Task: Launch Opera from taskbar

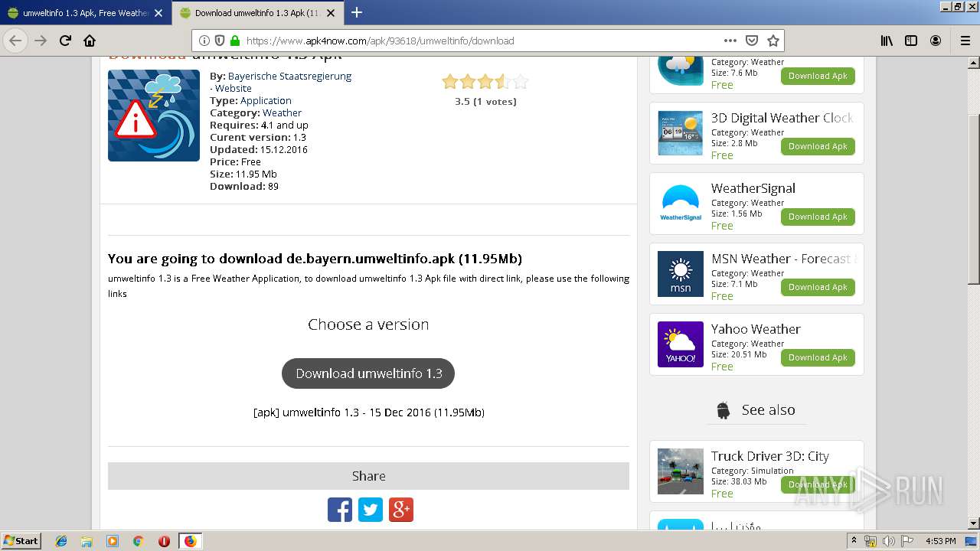Action: 164,541
